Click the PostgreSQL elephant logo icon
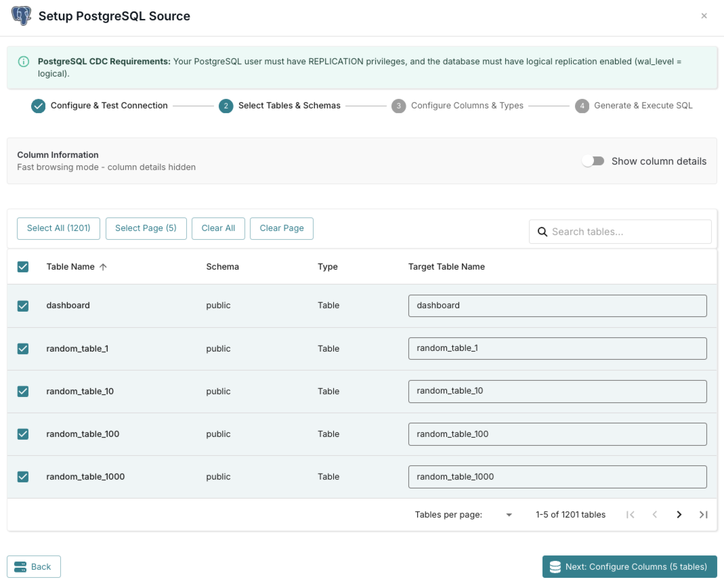724x588 pixels. (x=21, y=16)
